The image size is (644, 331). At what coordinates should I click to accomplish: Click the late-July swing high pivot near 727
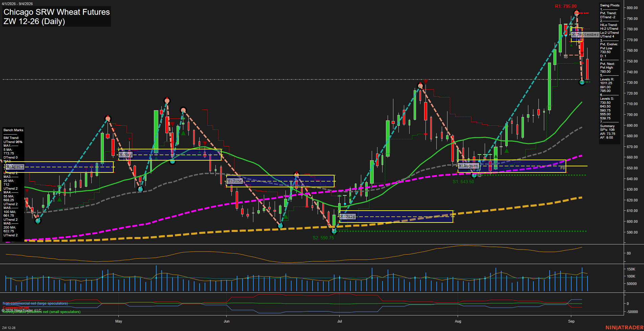(x=420, y=86)
